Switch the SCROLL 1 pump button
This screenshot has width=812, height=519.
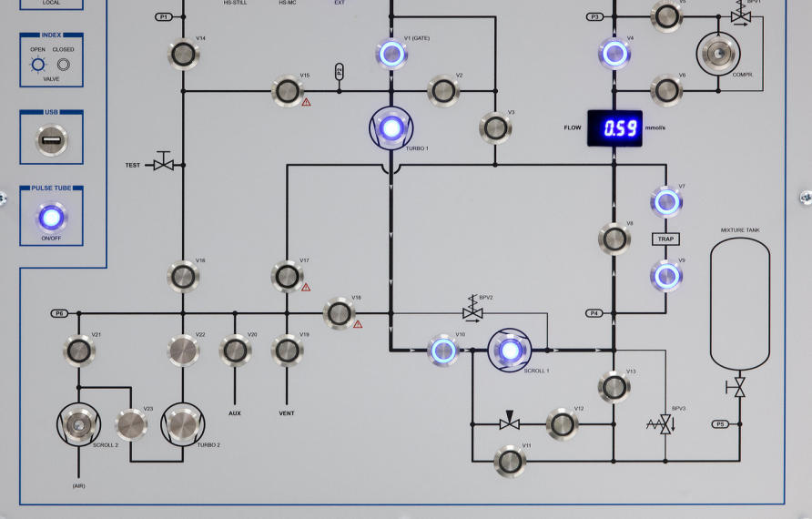510,351
